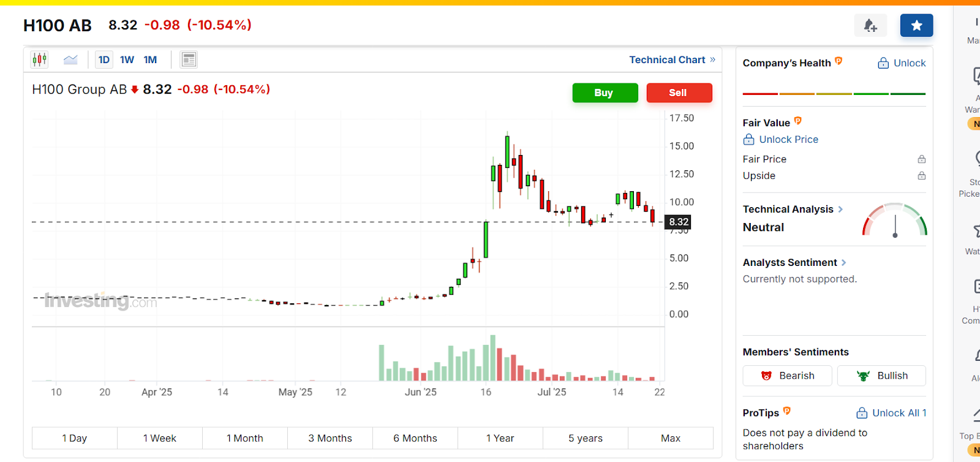980x462 pixels.
Task: Click the H100 AB page title
Action: (x=58, y=25)
